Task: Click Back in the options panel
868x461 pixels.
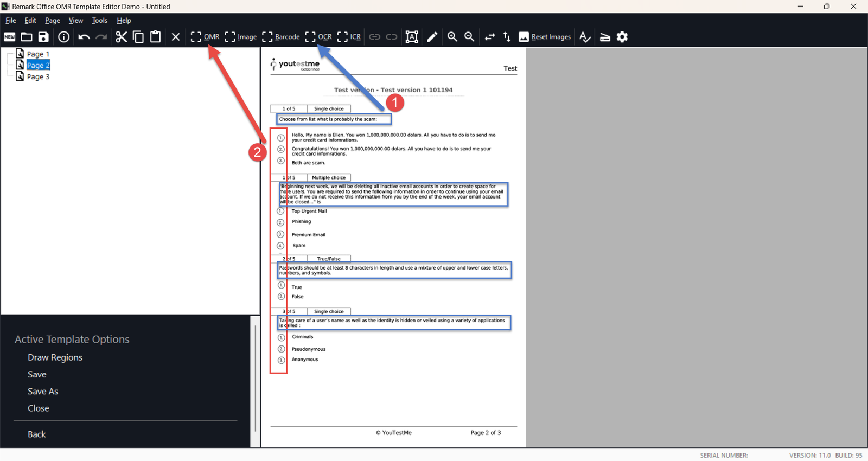Action: click(x=37, y=434)
